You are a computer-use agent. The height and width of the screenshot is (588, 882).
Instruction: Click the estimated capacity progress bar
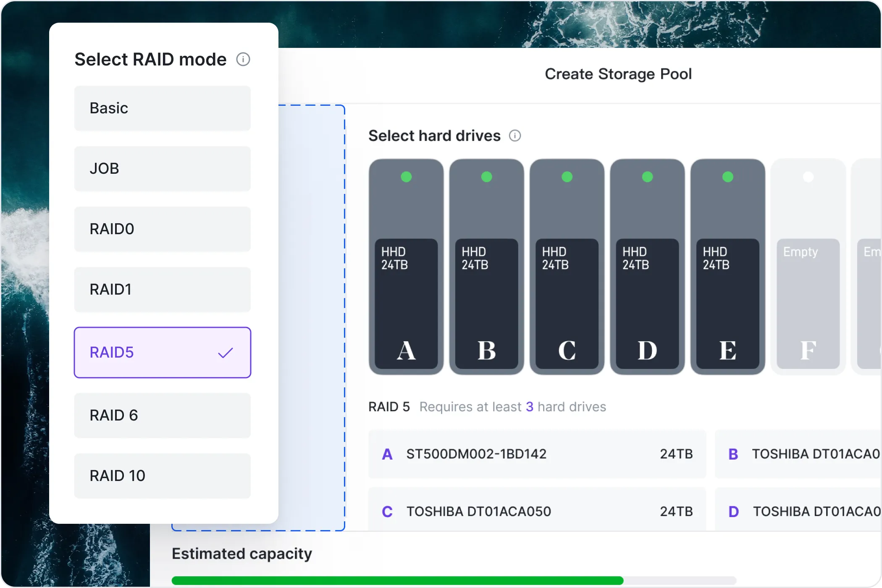(454, 580)
